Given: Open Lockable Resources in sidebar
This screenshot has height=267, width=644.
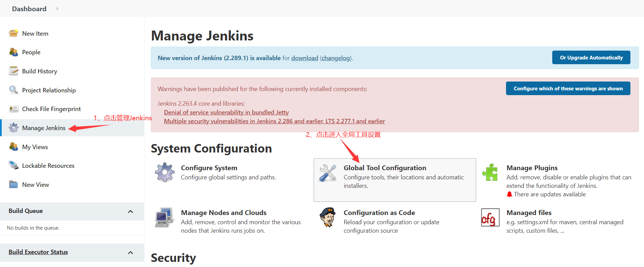Looking at the screenshot, I should pos(48,165).
